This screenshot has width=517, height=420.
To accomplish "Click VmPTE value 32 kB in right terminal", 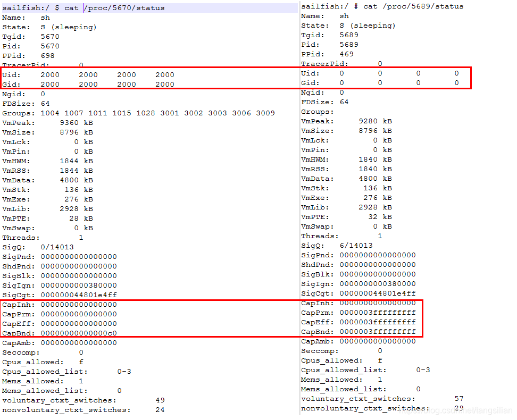I will tap(380, 216).
